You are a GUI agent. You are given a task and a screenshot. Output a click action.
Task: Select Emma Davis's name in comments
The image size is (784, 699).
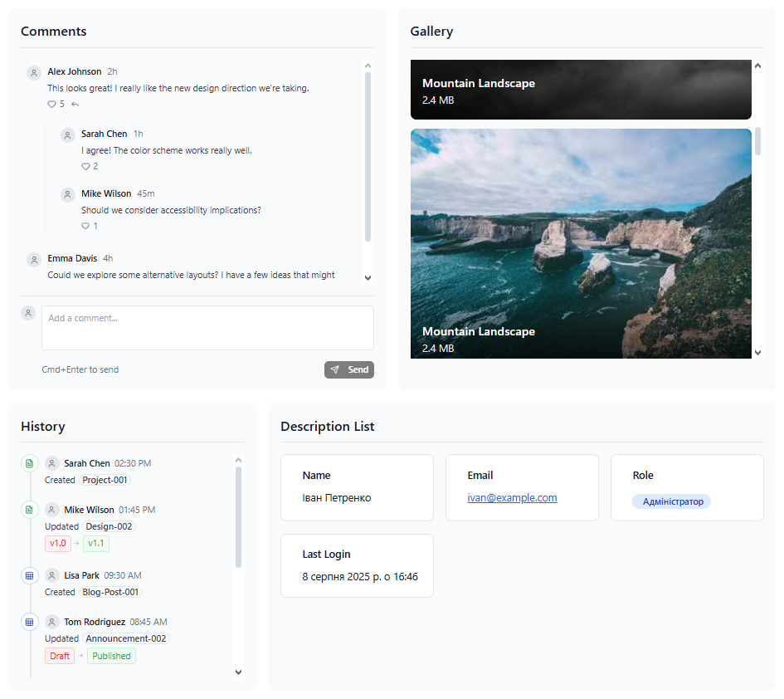72,258
